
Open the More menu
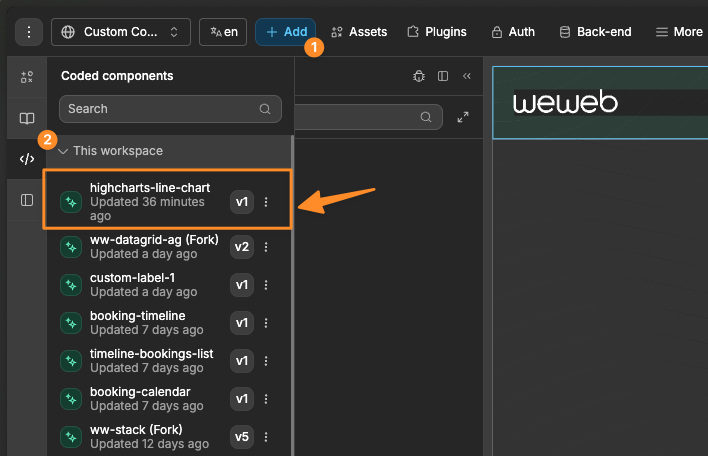coord(679,32)
